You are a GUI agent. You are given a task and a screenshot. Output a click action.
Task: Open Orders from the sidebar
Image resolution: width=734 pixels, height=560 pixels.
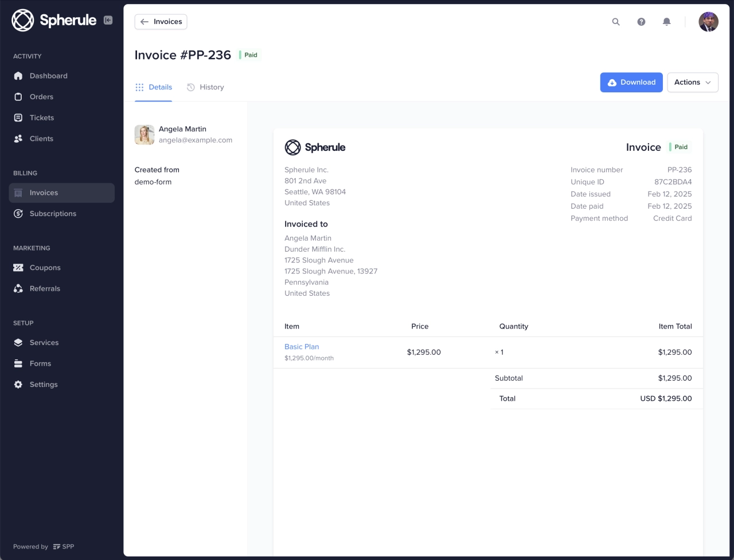(x=62, y=97)
